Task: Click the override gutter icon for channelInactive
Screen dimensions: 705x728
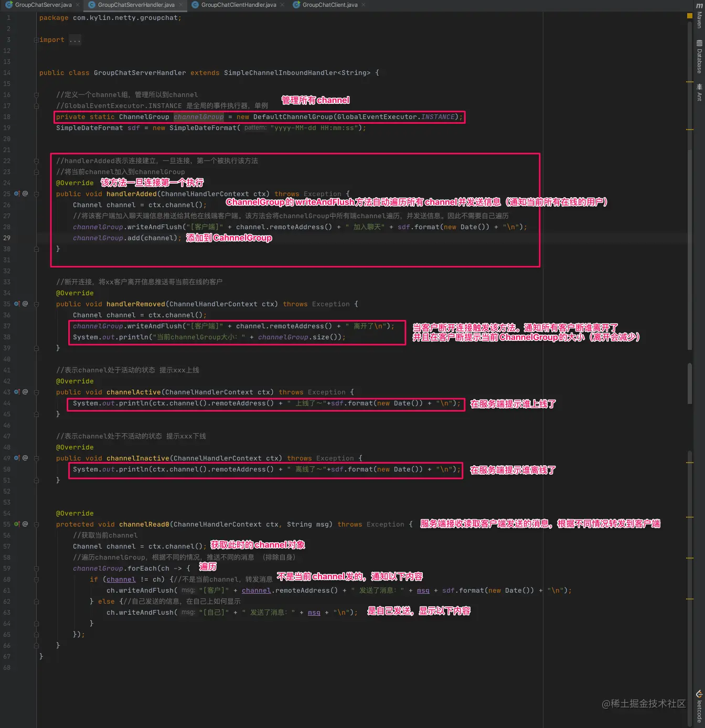Action: [x=17, y=458]
